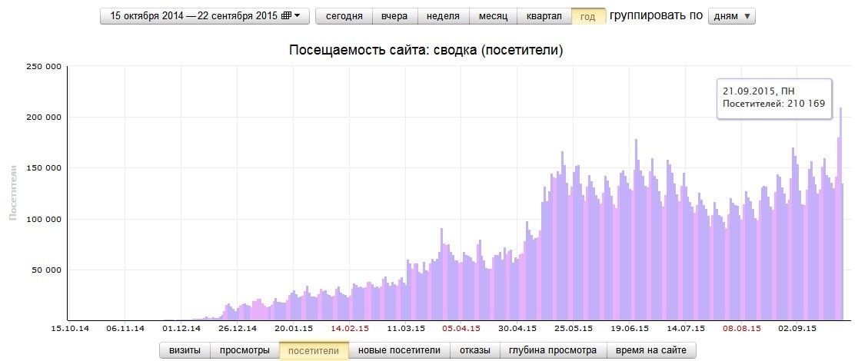
Task: Open the отказы metric tab
Action: 475,350
